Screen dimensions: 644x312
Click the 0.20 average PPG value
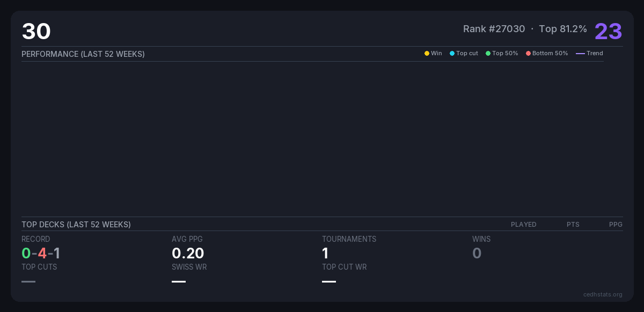click(x=188, y=253)
